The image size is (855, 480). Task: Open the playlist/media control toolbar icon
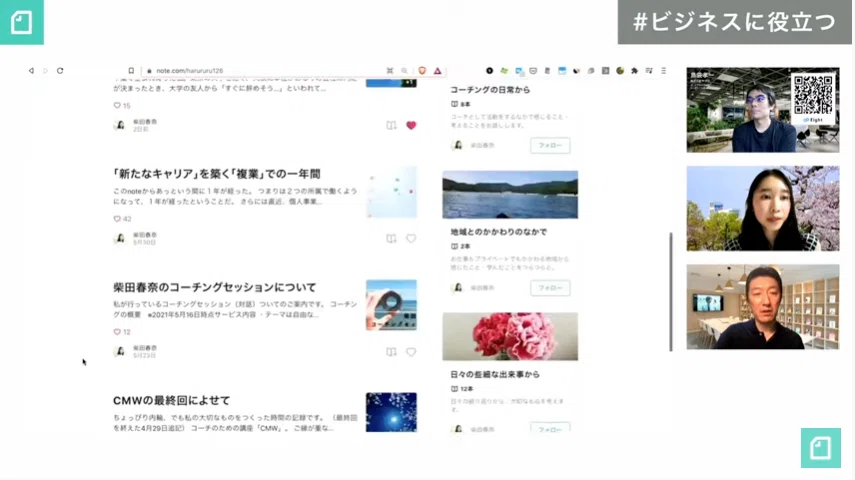coord(649,71)
